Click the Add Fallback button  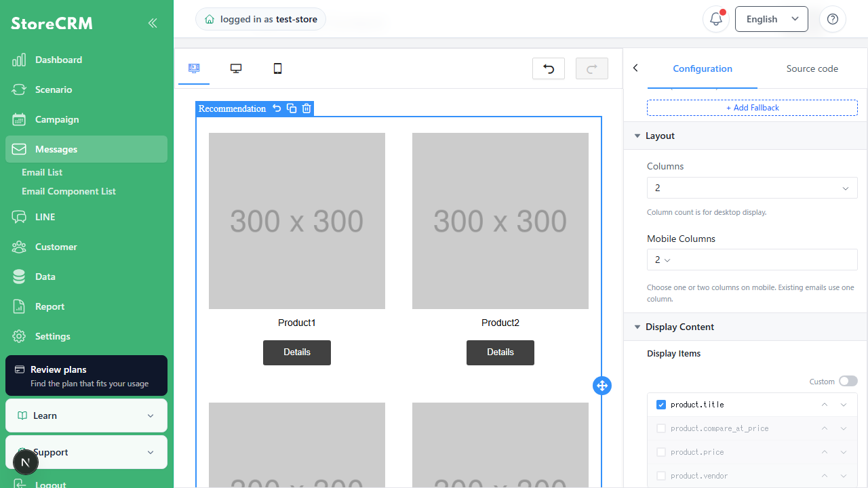(x=752, y=108)
